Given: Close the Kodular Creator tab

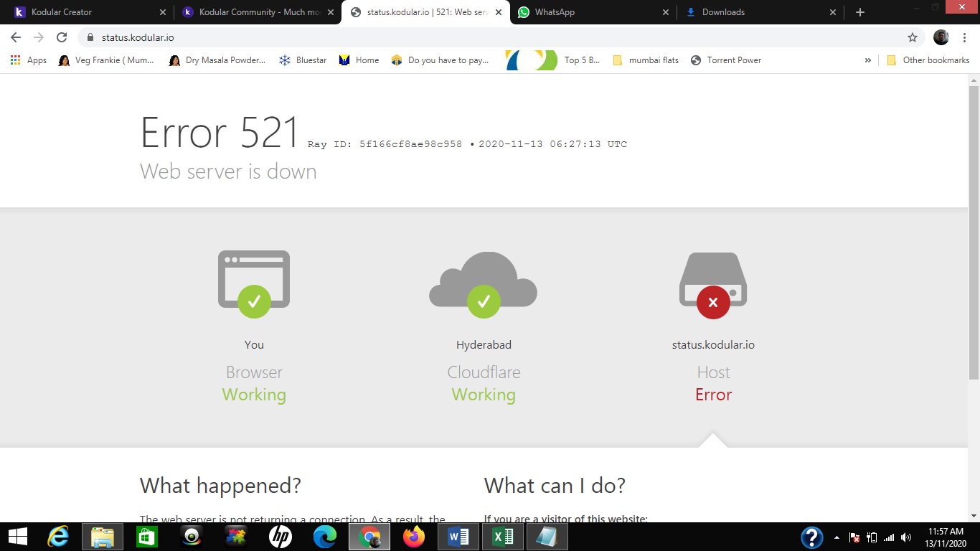Looking at the screenshot, I should click(x=163, y=12).
